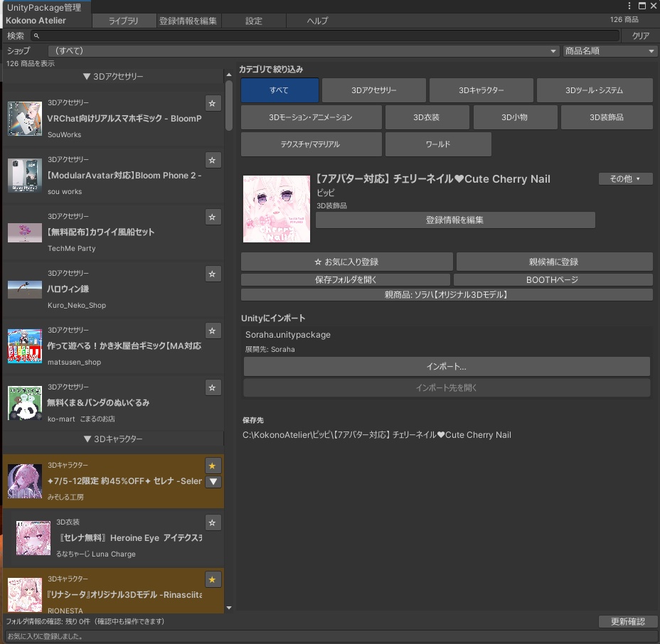The width and height of the screenshot is (660, 644).
Task: Collapse child items arrow on セレナ row
Action: coord(213,482)
